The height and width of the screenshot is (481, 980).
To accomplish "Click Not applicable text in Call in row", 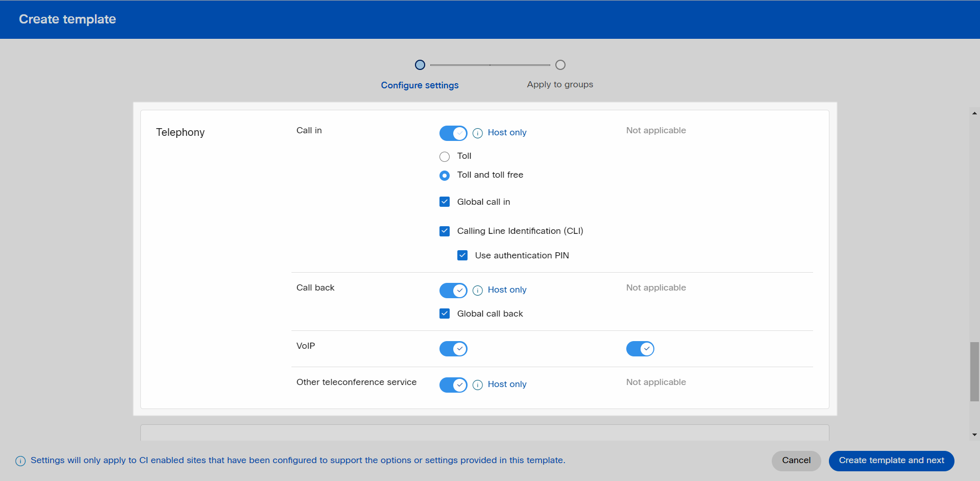I will [656, 130].
